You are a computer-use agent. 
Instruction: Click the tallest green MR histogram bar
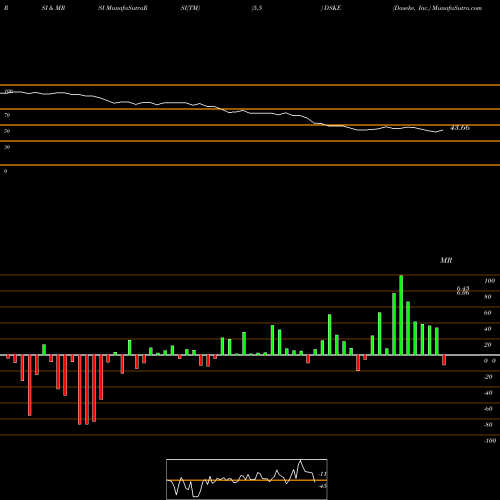click(x=401, y=315)
